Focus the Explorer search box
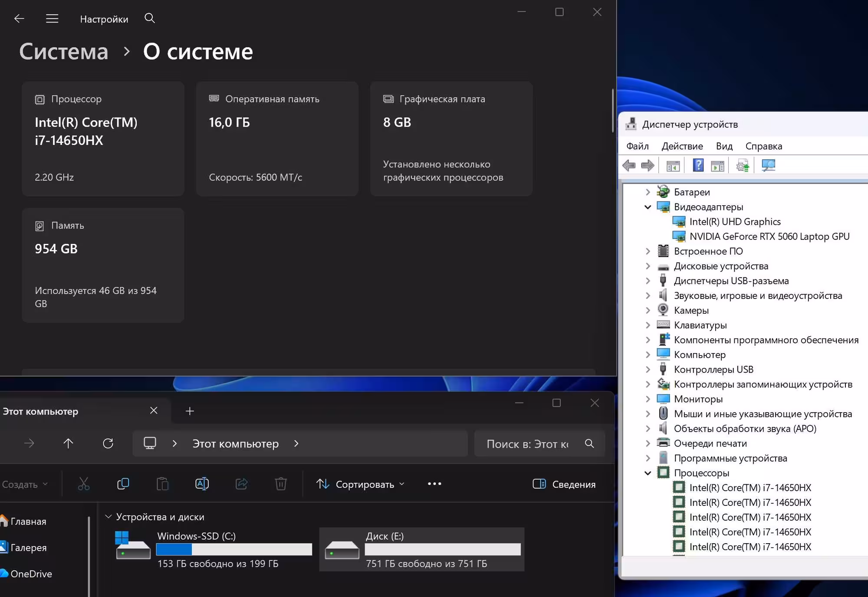 pos(539,444)
